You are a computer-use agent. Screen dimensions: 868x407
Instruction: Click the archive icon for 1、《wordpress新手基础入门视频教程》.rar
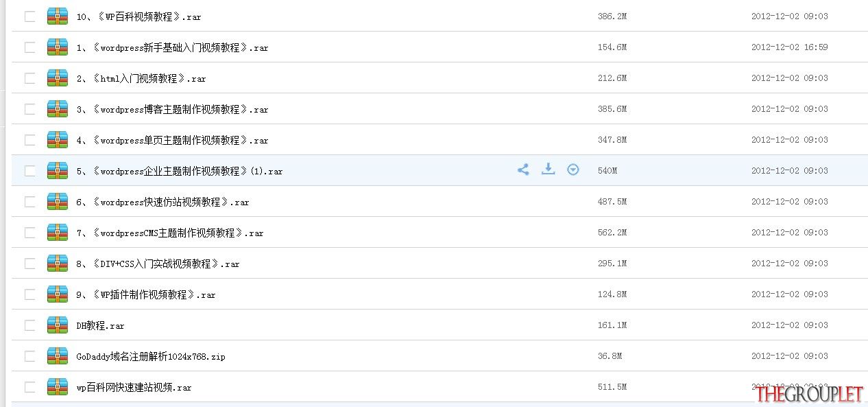[x=58, y=47]
